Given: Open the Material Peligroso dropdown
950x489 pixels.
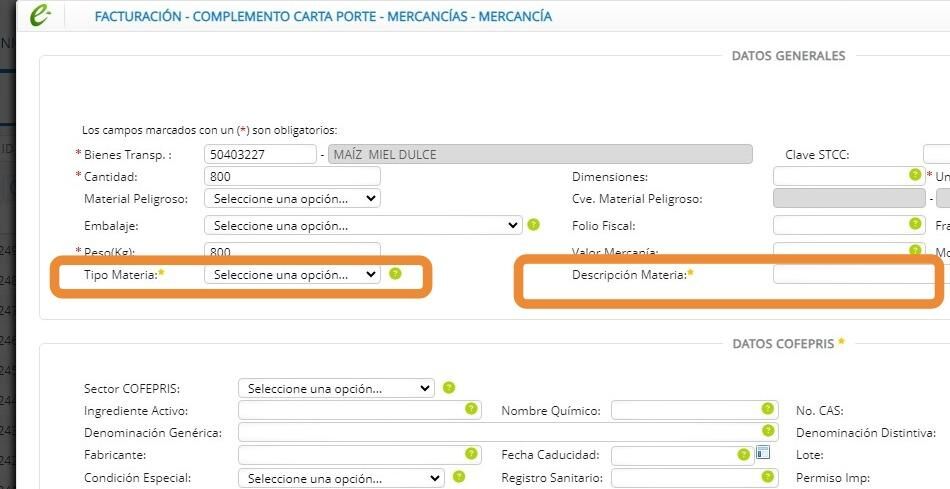Looking at the screenshot, I should 292,199.
